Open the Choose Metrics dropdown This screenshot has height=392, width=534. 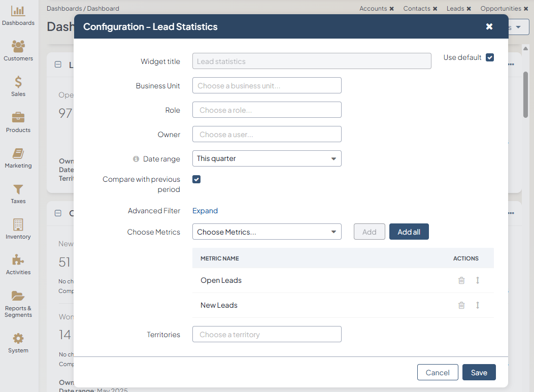point(267,232)
